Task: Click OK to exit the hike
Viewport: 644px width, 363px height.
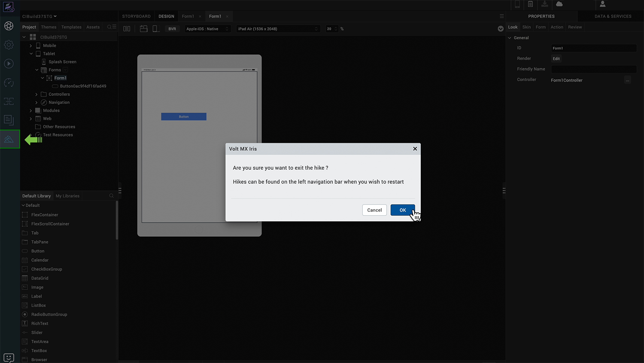Action: point(402,210)
